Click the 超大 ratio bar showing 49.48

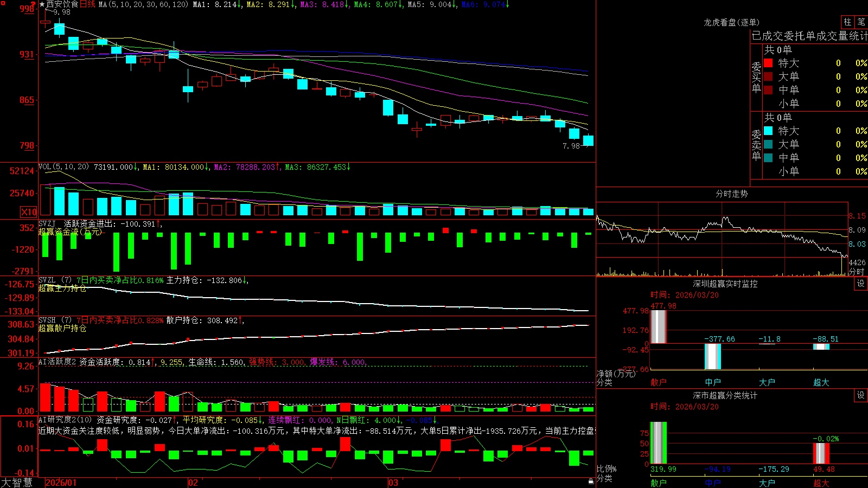[x=821, y=453]
